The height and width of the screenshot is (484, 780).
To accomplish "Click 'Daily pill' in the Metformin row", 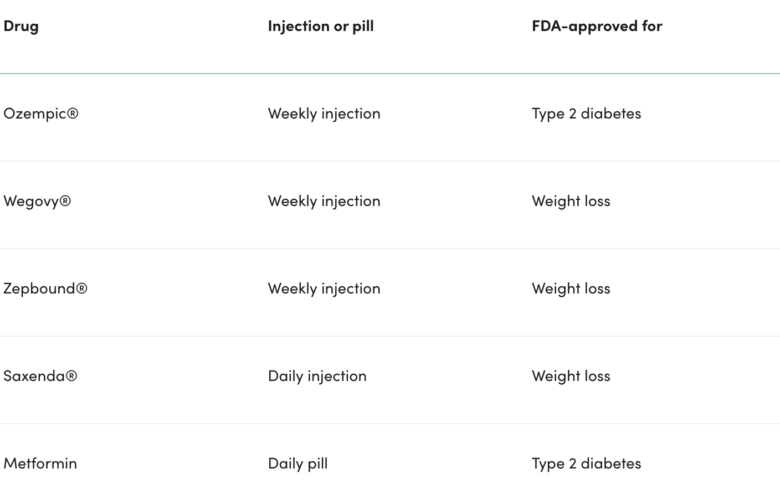I will point(297,464).
